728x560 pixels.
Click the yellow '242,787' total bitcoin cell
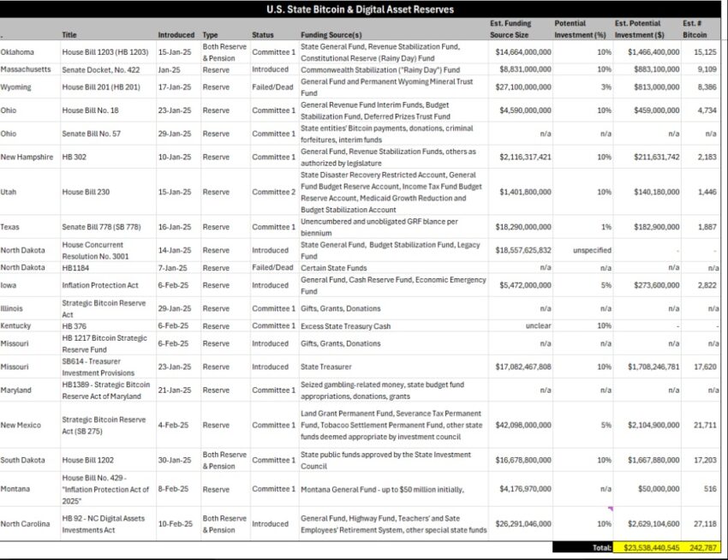coord(701,548)
